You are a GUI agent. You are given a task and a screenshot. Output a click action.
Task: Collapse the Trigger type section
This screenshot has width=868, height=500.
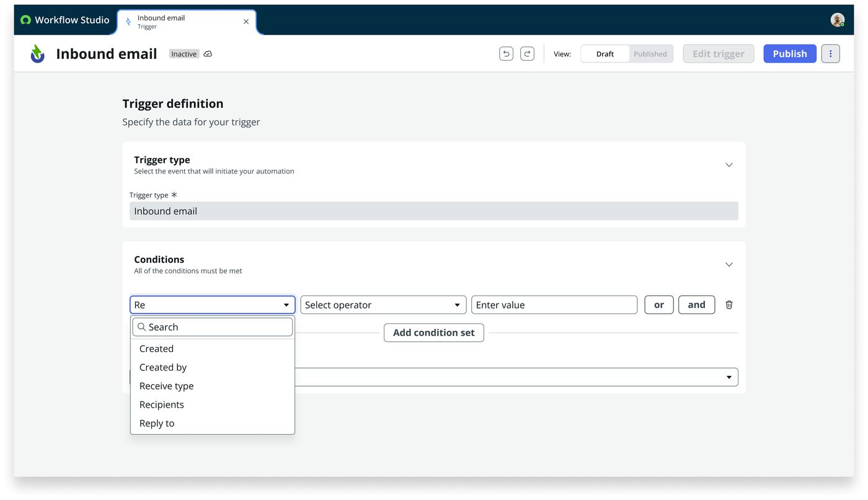[729, 165]
